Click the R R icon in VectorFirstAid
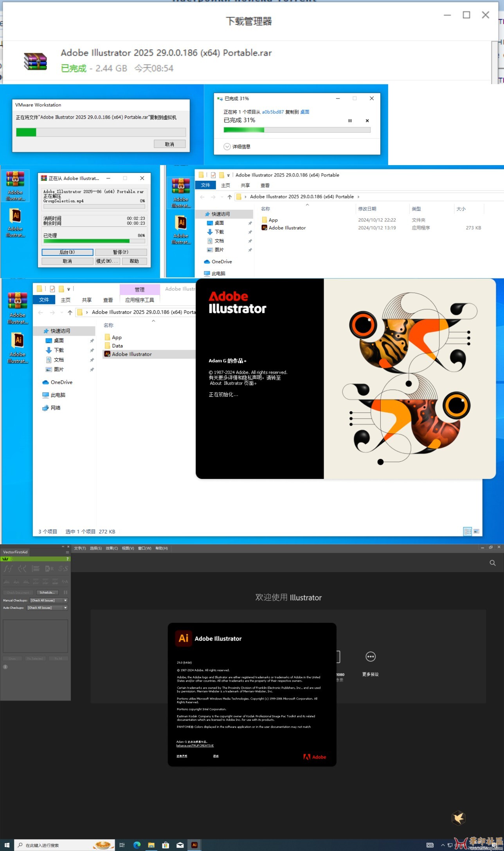 pos(49,569)
